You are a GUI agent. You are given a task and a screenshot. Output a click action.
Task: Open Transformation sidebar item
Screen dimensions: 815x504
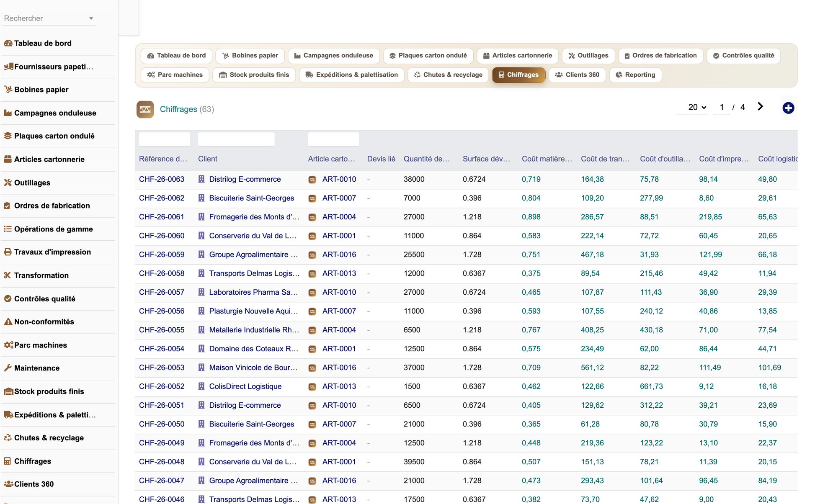[58, 275]
